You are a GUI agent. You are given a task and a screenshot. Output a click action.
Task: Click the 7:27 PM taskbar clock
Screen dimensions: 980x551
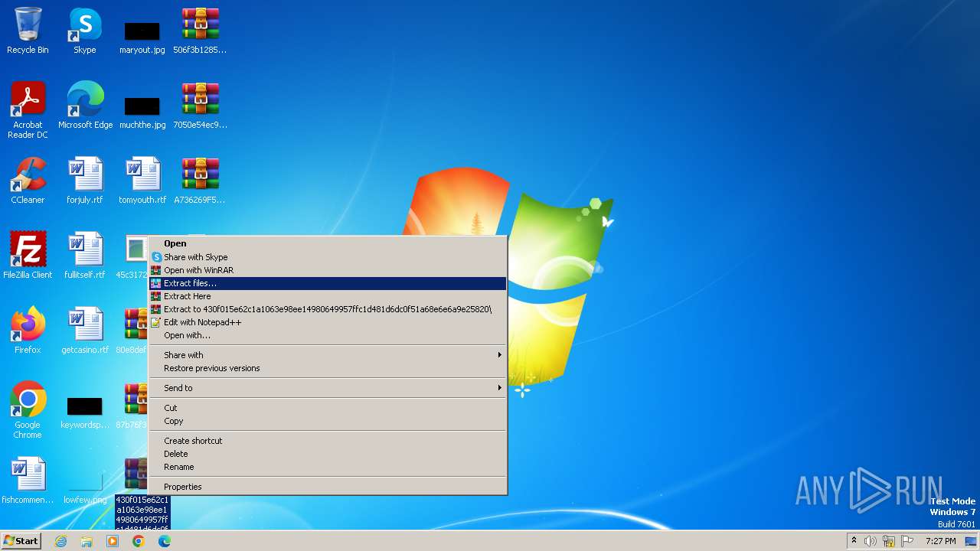[x=941, y=541]
